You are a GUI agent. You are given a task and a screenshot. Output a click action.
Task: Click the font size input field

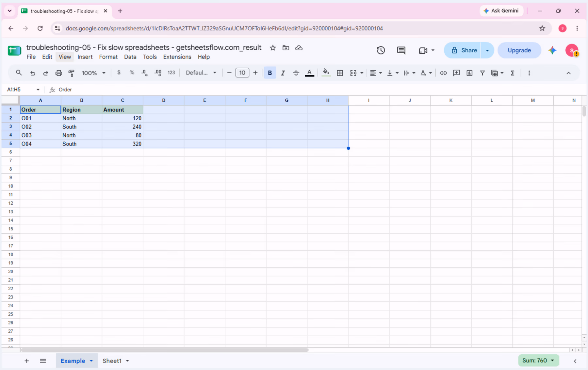[242, 73]
